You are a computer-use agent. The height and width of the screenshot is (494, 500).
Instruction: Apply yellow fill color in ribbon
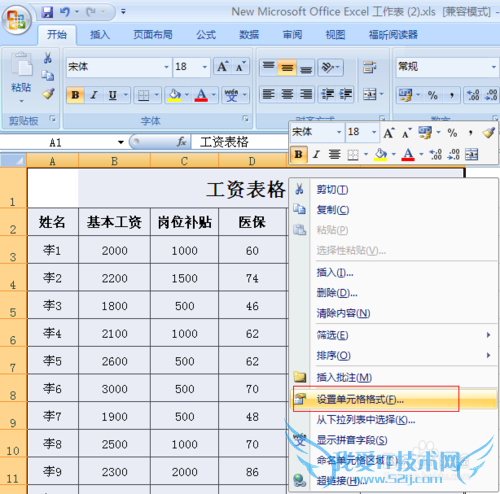pyautogui.click(x=174, y=96)
